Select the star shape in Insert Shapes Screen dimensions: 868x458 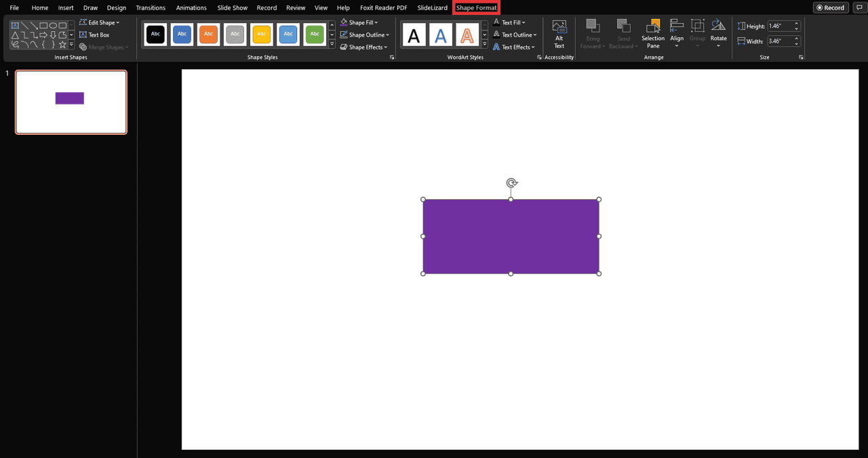(62, 45)
